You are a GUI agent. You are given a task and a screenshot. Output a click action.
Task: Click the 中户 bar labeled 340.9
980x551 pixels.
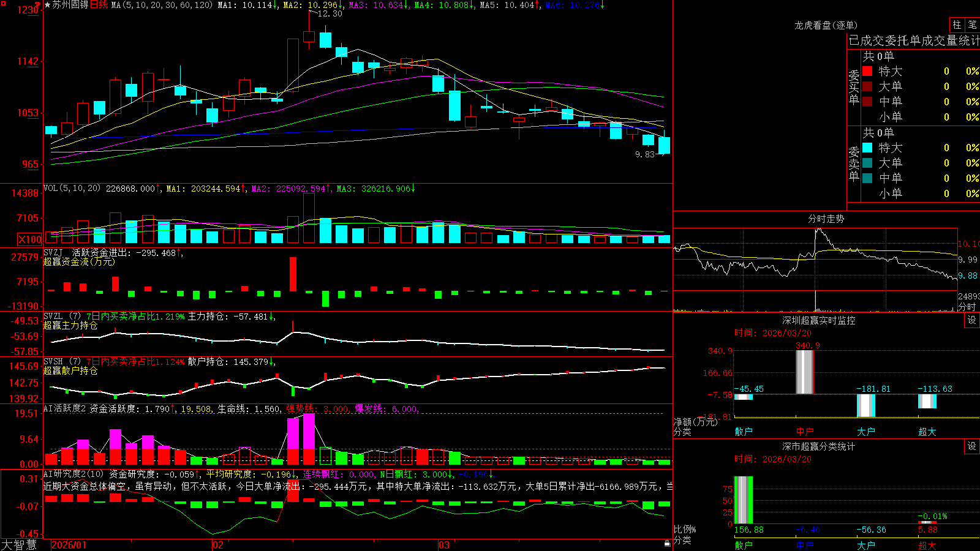[805, 372]
